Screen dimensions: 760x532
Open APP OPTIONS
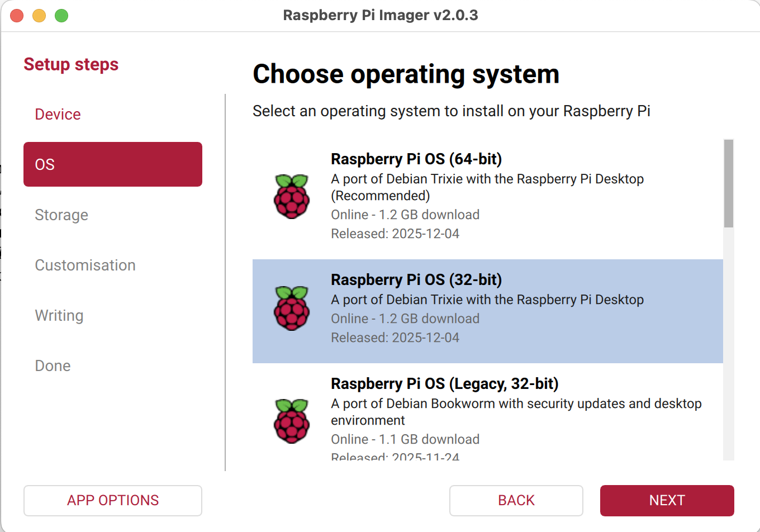112,501
